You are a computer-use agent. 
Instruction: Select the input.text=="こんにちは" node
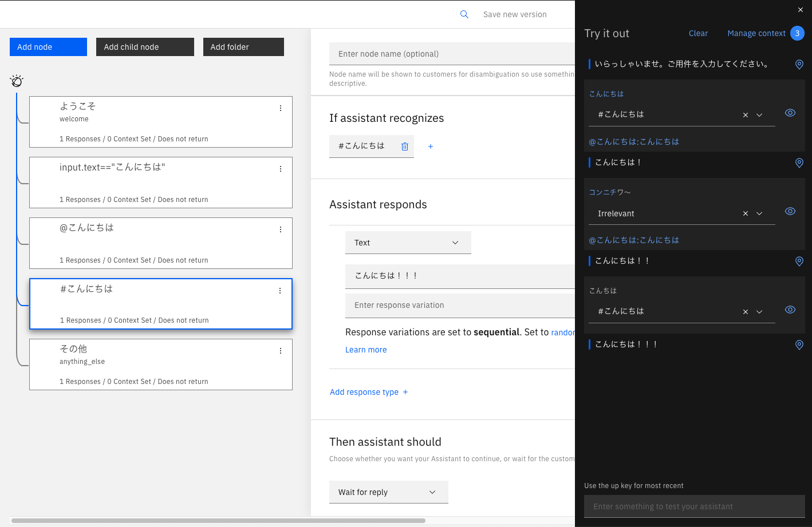click(161, 183)
